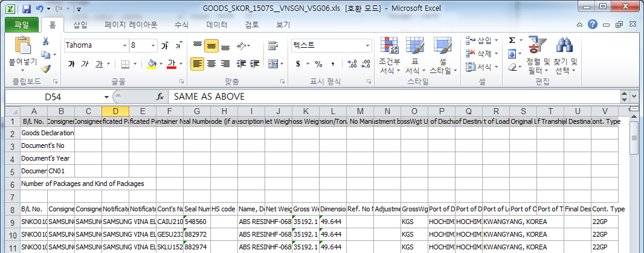The height and width of the screenshot is (253, 644).
Task: Click the decrease indent icon
Action: [x=242, y=63]
